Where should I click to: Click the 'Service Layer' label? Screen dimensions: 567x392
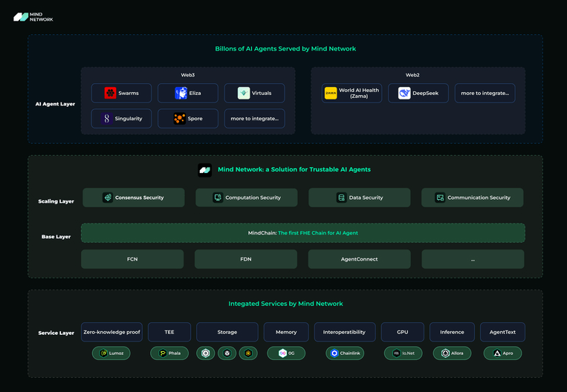(x=56, y=333)
